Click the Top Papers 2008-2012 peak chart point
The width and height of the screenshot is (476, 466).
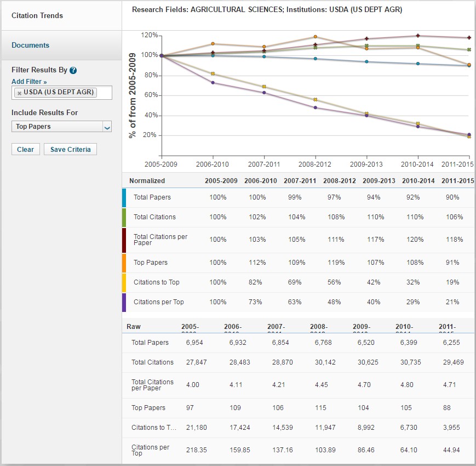pos(316,37)
